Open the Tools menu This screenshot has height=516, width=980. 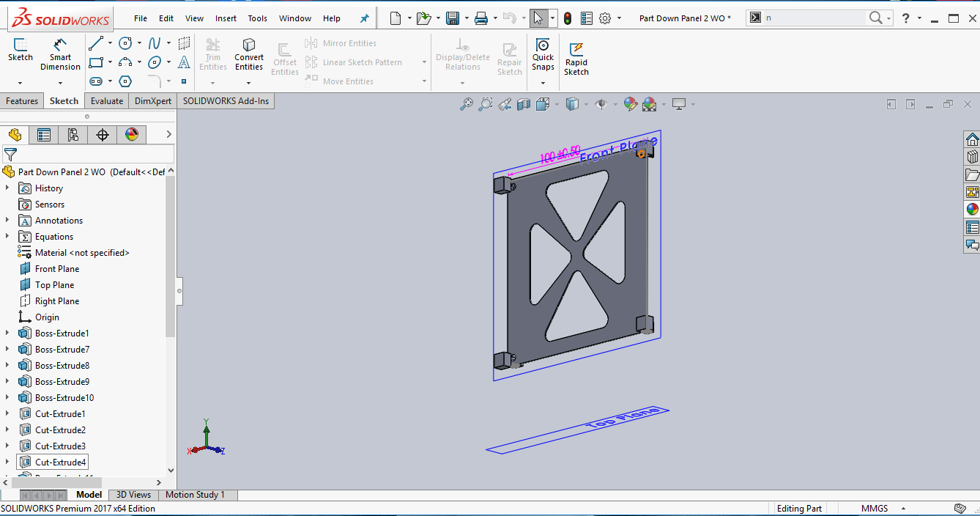[x=258, y=18]
